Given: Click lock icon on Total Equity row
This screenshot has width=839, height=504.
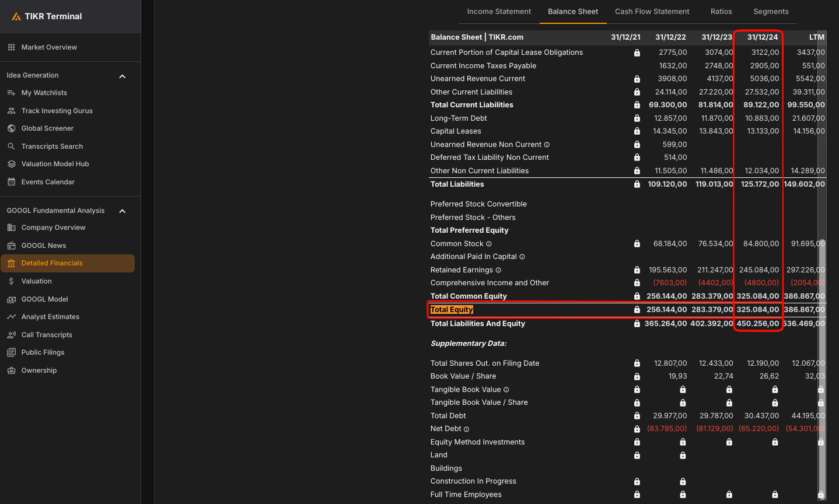Looking at the screenshot, I should coord(637,310).
